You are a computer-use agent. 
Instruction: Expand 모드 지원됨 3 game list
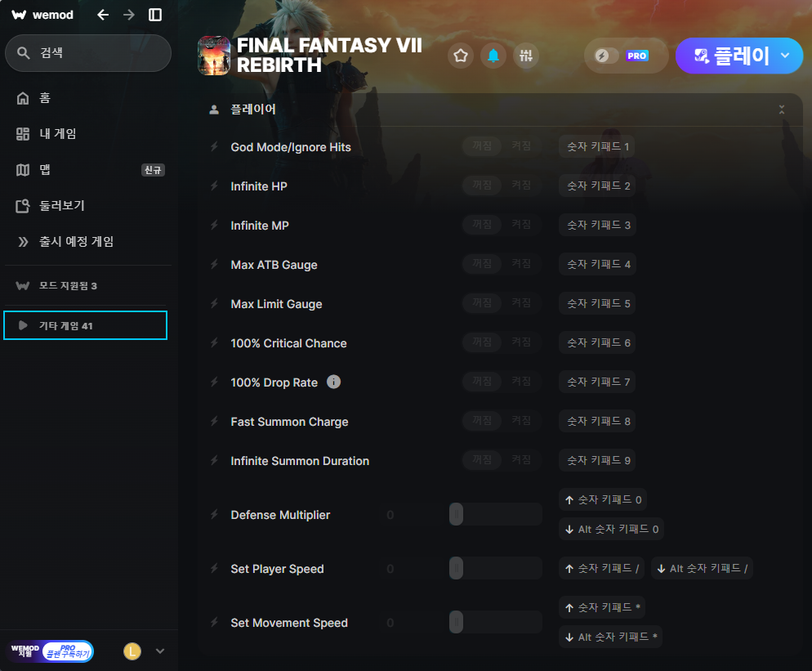86,285
